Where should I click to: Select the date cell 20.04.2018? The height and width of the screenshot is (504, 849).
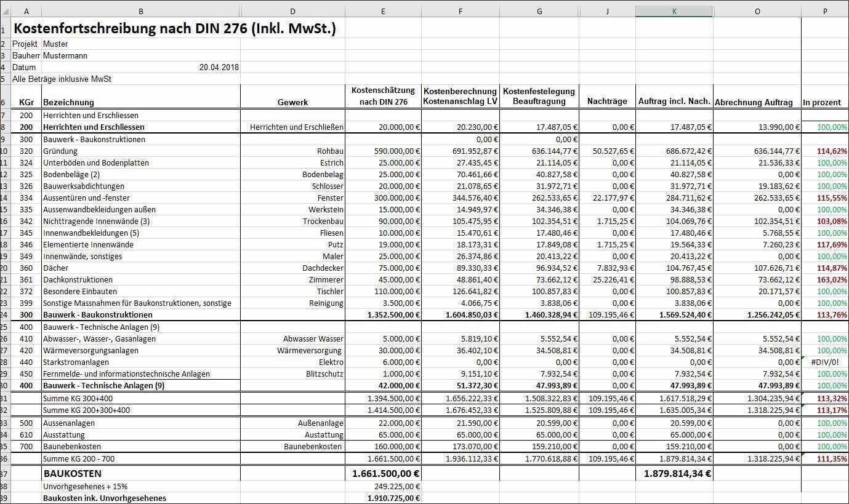tap(219, 68)
